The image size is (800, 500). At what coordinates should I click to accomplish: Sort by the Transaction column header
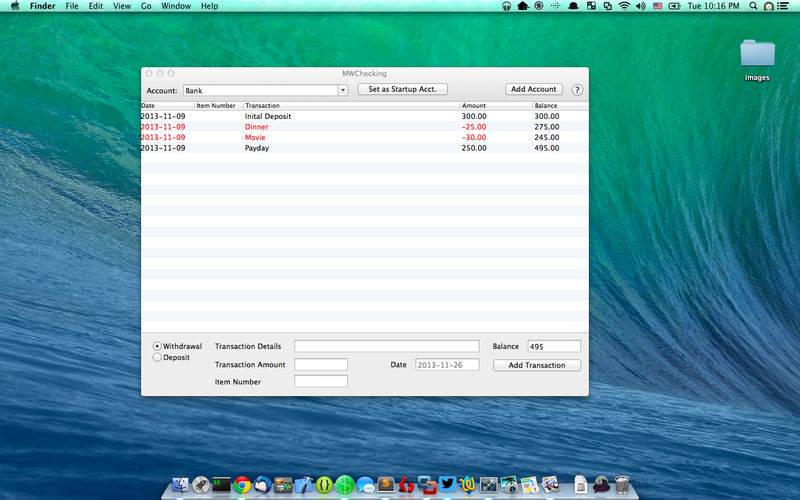[x=351, y=106]
